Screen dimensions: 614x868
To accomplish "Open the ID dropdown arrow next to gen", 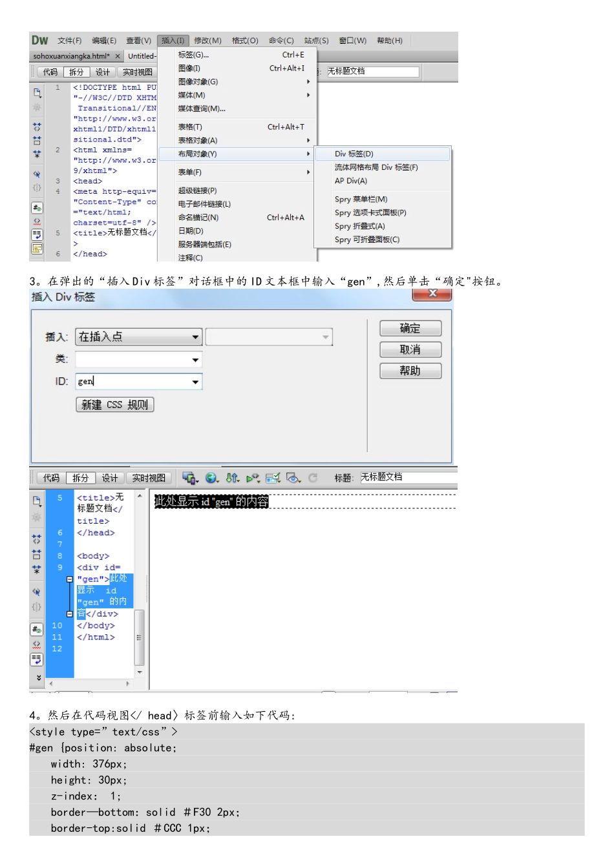I will pyautogui.click(x=195, y=382).
